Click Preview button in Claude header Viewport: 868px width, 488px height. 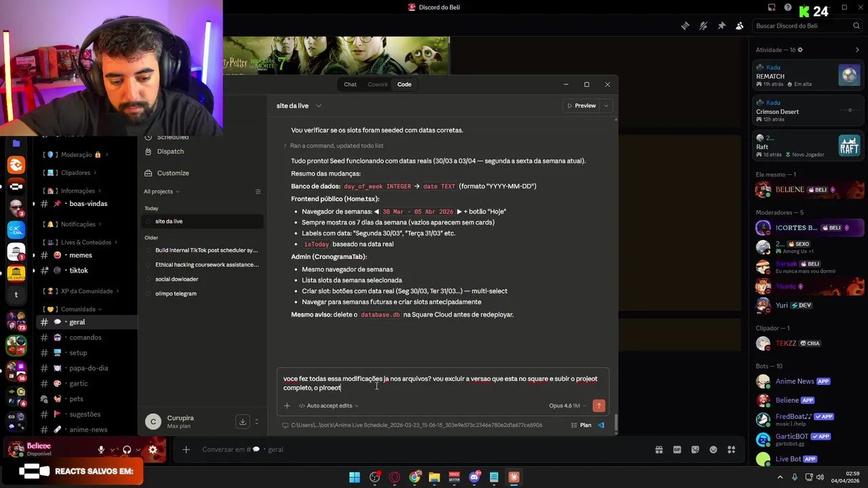(581, 106)
